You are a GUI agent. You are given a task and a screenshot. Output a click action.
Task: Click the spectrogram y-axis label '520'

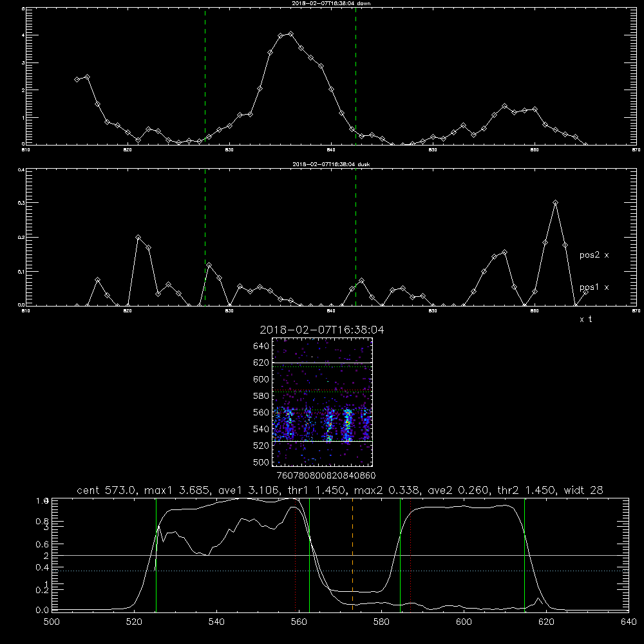point(261,446)
